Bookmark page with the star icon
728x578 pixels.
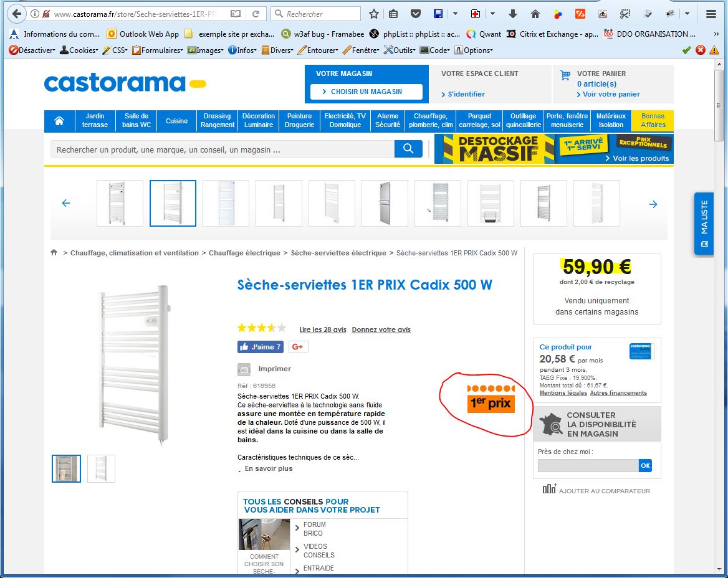click(x=374, y=14)
